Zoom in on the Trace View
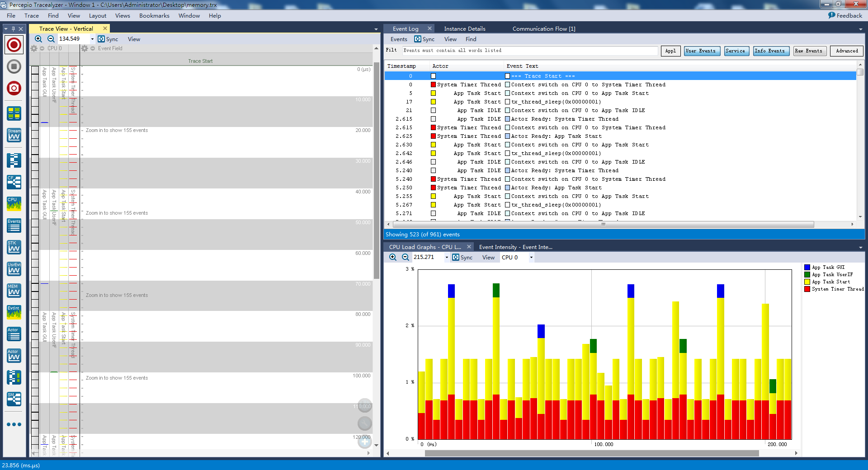The width and height of the screenshot is (868, 470). coord(39,39)
